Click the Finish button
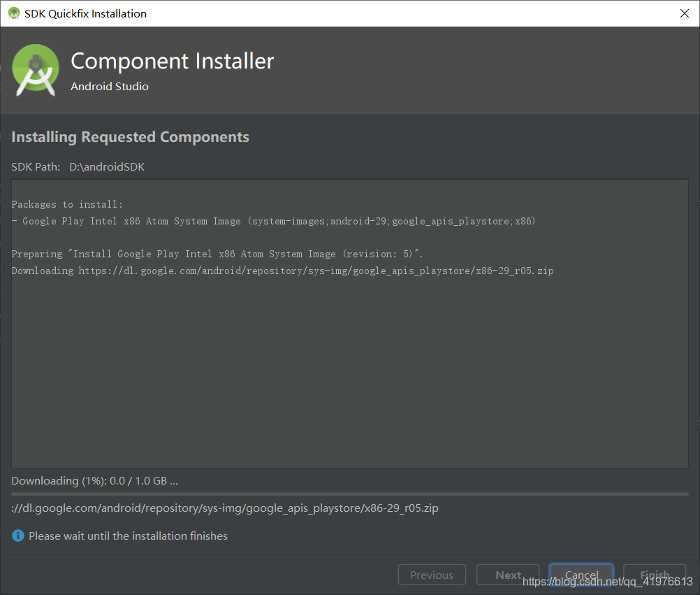The image size is (700, 595). 655,575
